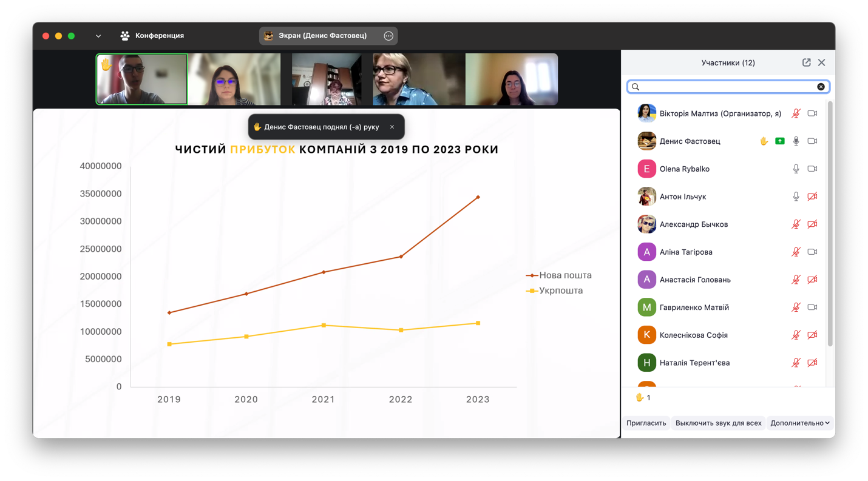
Task: Click the chart title word ПРИБУТОК
Action: click(262, 149)
